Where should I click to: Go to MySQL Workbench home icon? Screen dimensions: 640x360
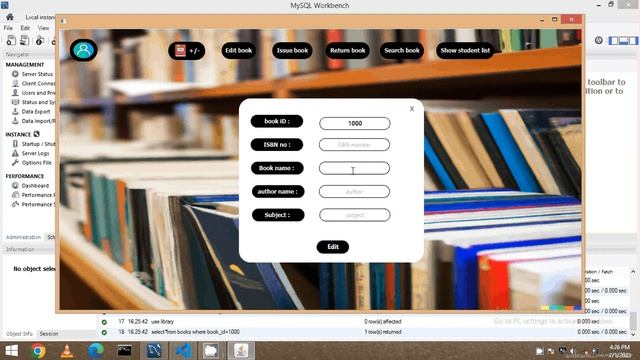click(x=10, y=17)
